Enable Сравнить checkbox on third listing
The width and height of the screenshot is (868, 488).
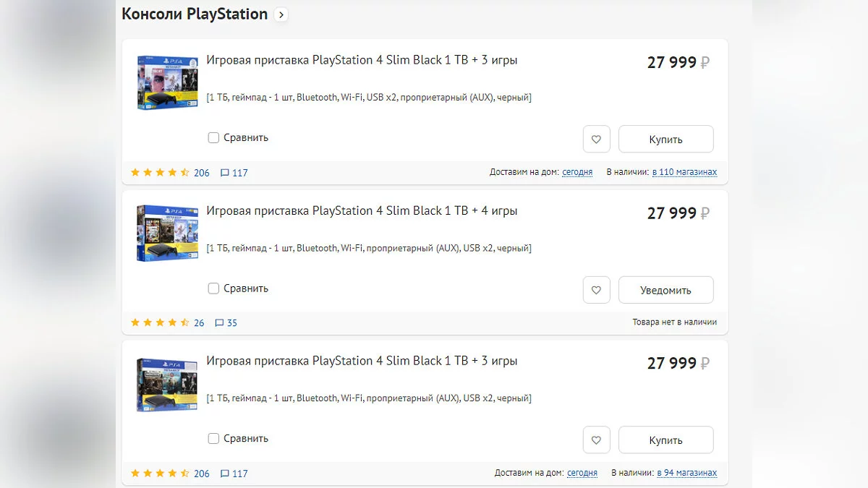tap(213, 438)
